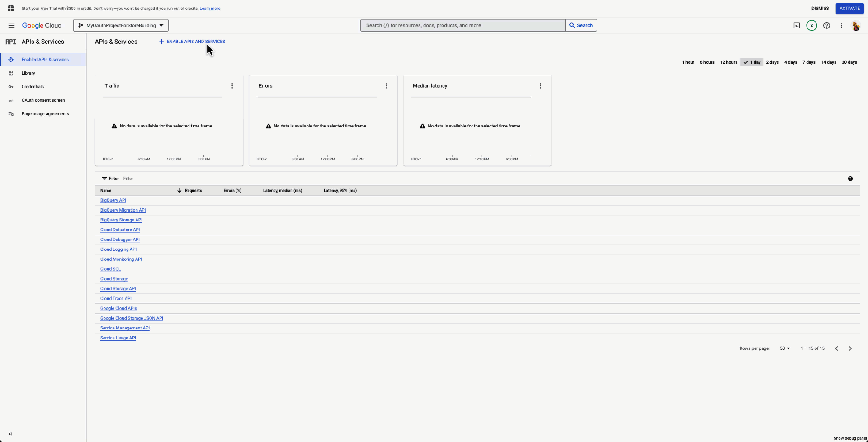
Task: Switch time frame to 30 days
Action: [850, 62]
